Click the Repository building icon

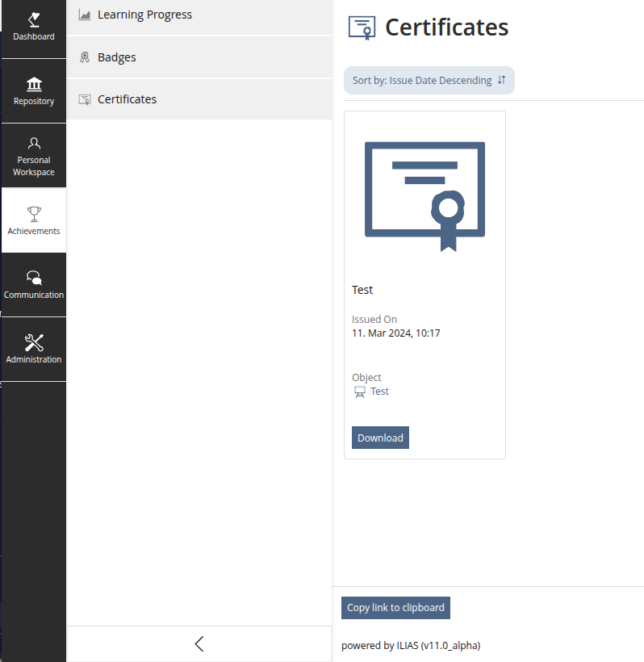[34, 85]
